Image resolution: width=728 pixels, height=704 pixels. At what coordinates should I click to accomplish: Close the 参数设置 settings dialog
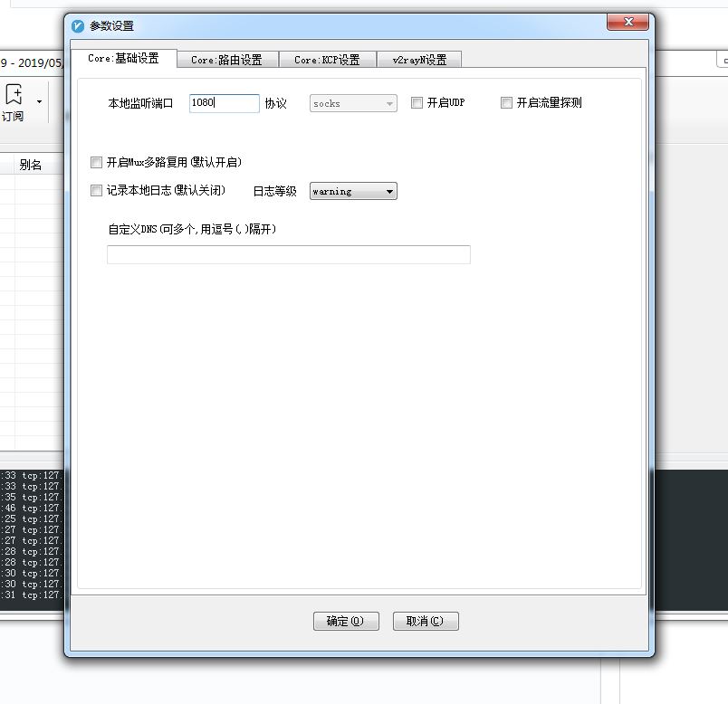tap(628, 23)
